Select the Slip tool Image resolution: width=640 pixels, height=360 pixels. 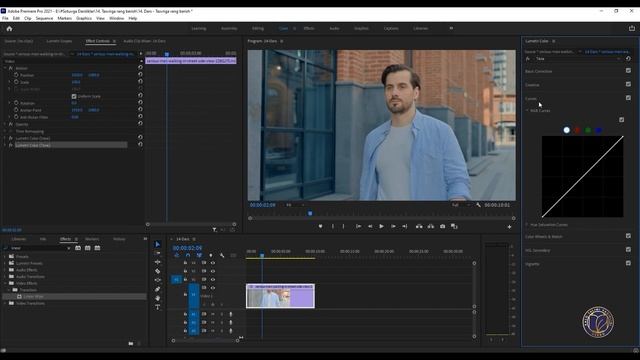tap(158, 280)
